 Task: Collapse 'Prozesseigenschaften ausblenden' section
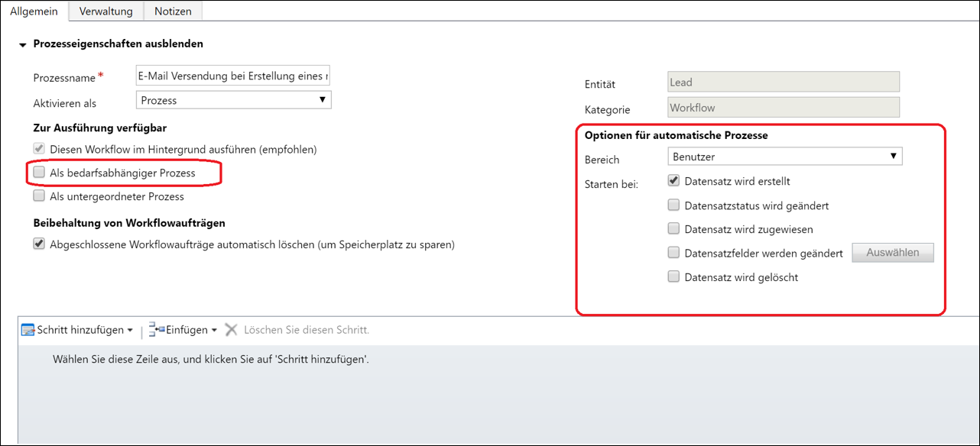[x=23, y=44]
